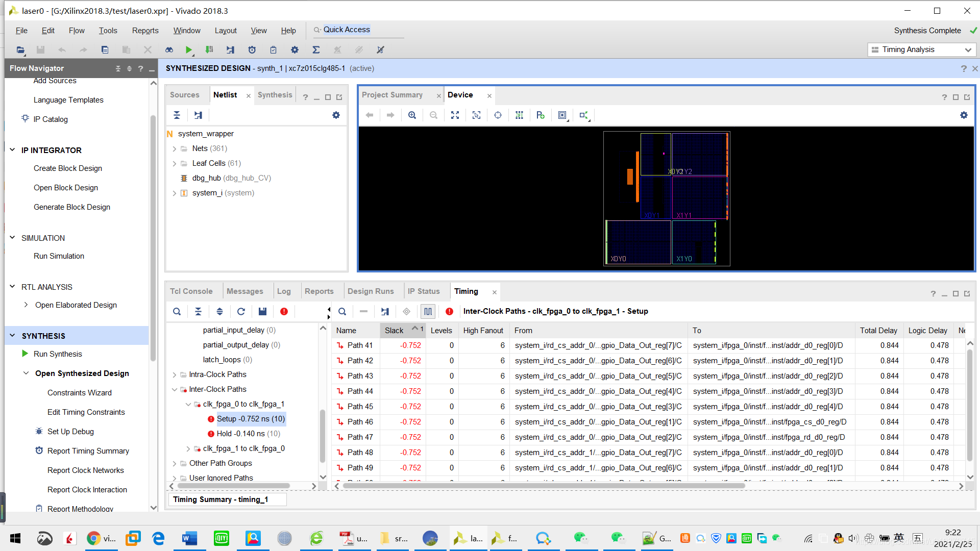The image size is (980, 551).
Task: Open Netlist panel settings gear
Action: 336,115
